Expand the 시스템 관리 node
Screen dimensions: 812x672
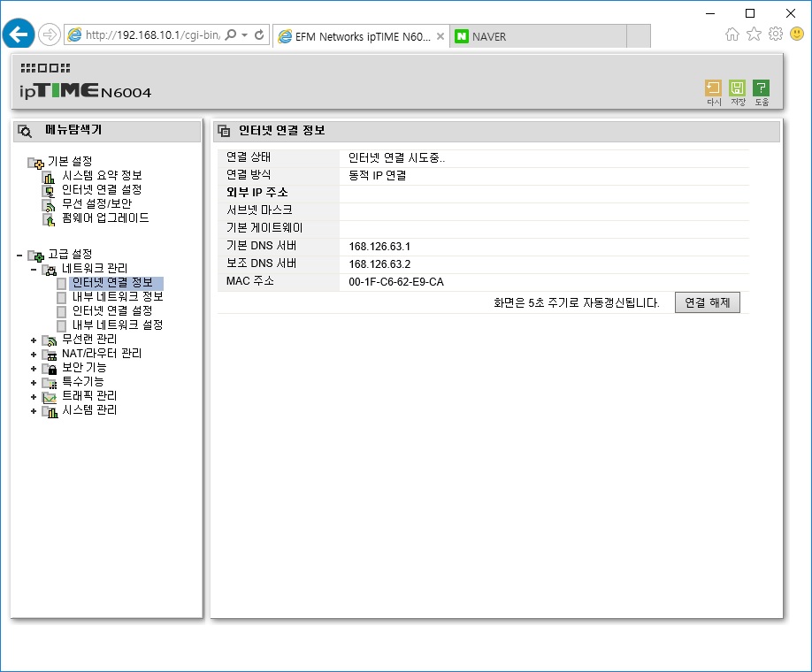tap(33, 411)
